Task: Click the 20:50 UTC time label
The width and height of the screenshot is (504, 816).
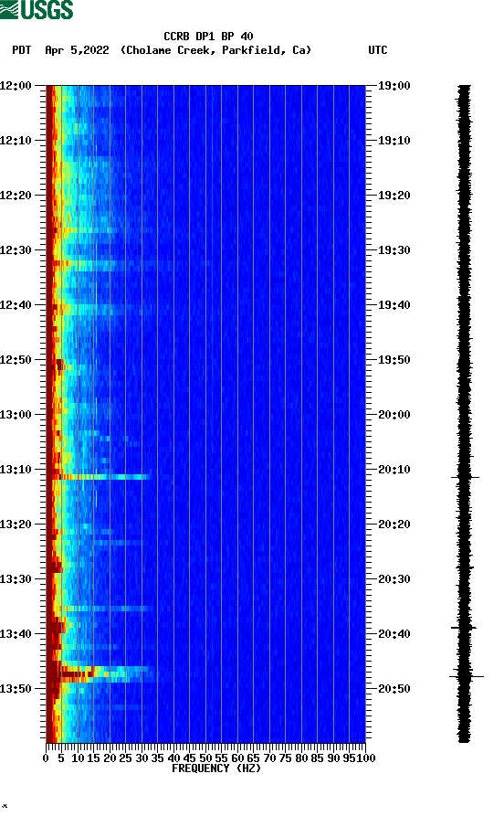Action: [394, 688]
